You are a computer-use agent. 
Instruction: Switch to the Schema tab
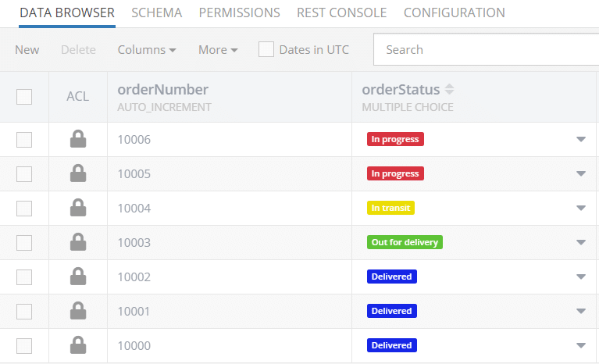(x=157, y=12)
